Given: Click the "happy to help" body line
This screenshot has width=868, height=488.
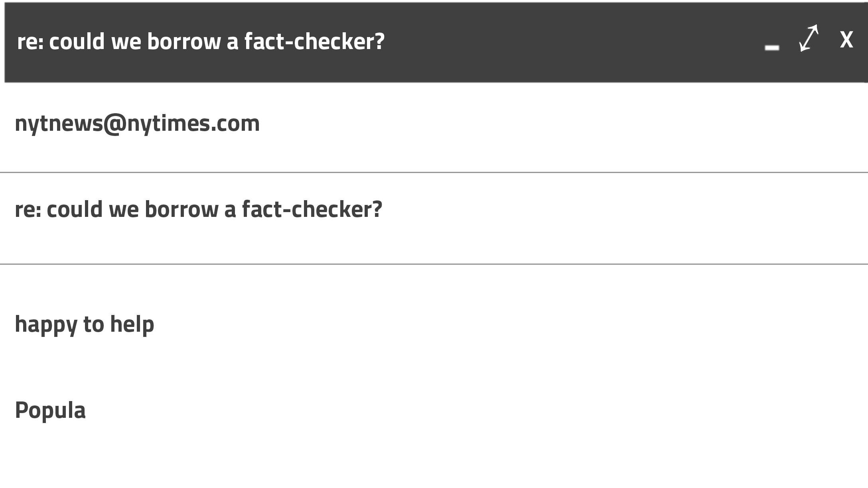Looking at the screenshot, I should click(85, 324).
